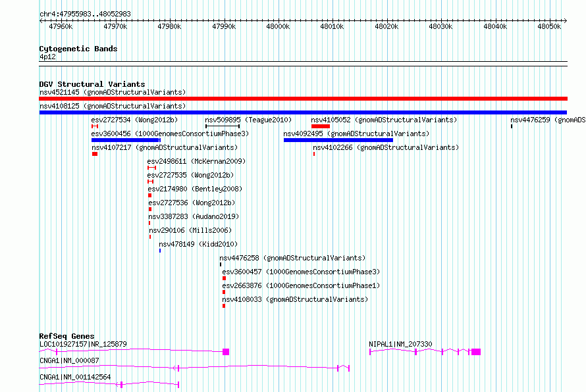Open the nsv509895 (Teague2010) label
This screenshot has height=392, width=586.
[x=248, y=120]
